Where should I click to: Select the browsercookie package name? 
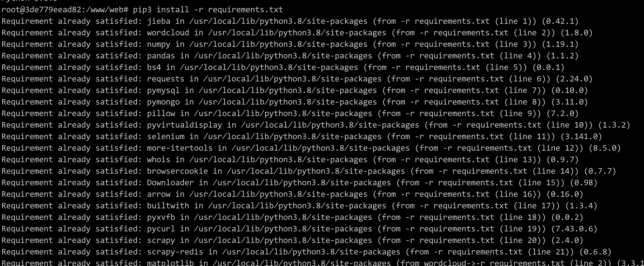(177, 171)
